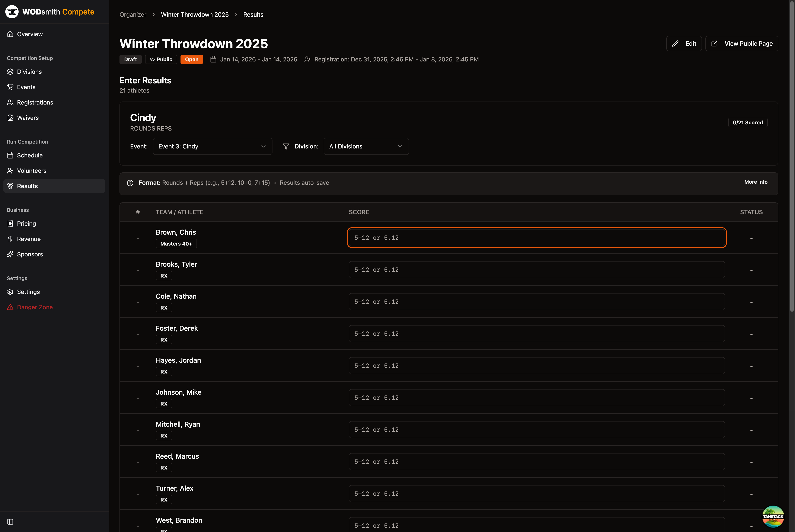795x532 pixels.
Task: Click the Waivers document-pen icon
Action: (x=10, y=118)
